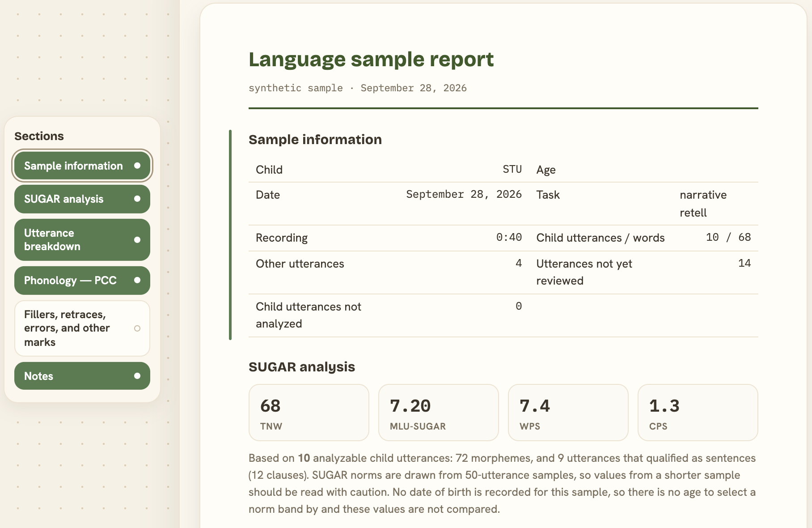Image resolution: width=812 pixels, height=528 pixels.
Task: Click the 'synthetic sample · September 28, 2026' subtitle
Action: [358, 88]
